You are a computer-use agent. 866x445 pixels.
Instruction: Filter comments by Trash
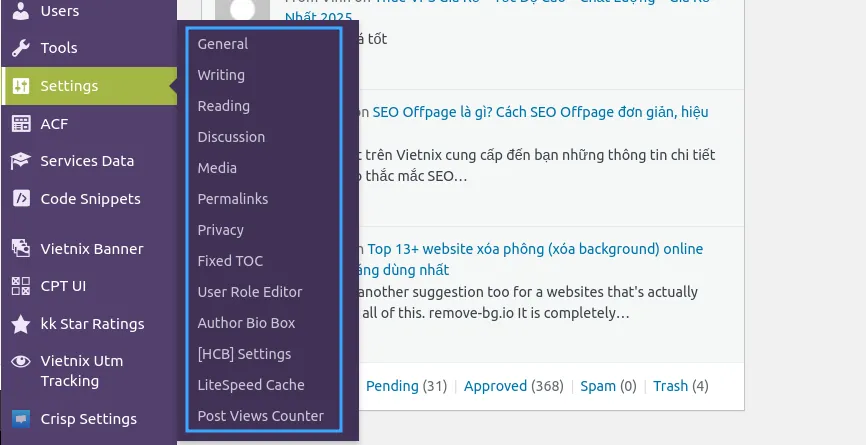(670, 385)
